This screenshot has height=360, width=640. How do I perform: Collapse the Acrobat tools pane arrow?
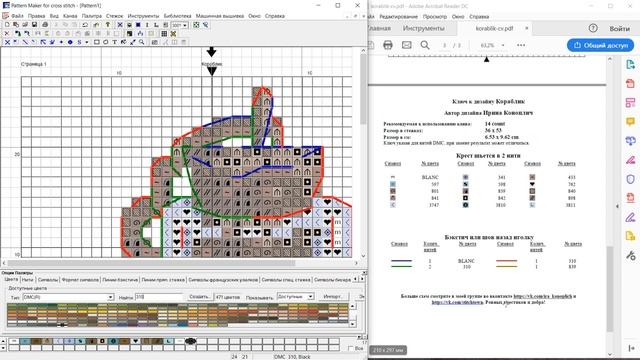[617, 206]
